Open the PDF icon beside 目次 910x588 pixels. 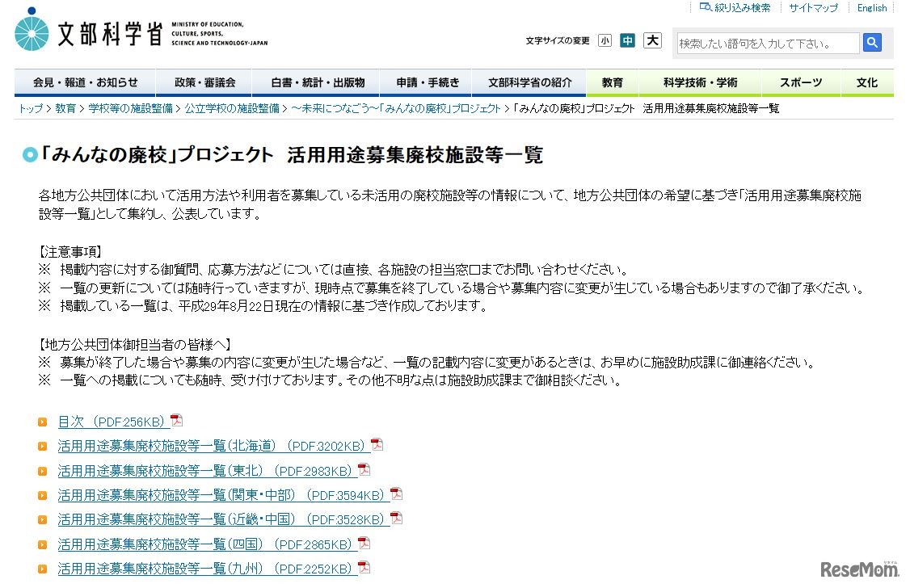coord(177,420)
